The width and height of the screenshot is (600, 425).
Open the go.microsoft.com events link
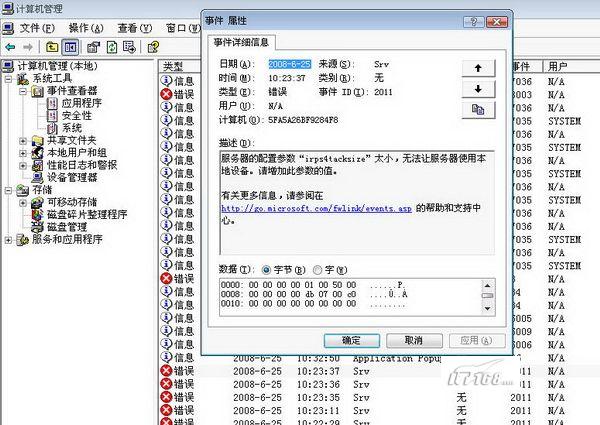tap(316, 208)
